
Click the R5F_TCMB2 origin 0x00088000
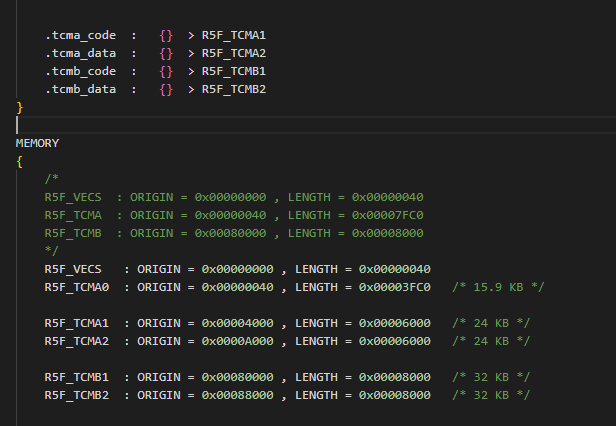click(x=237, y=395)
